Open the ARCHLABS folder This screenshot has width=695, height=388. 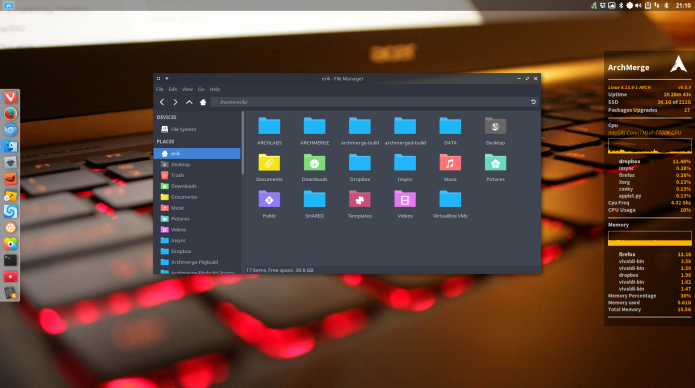[269, 131]
